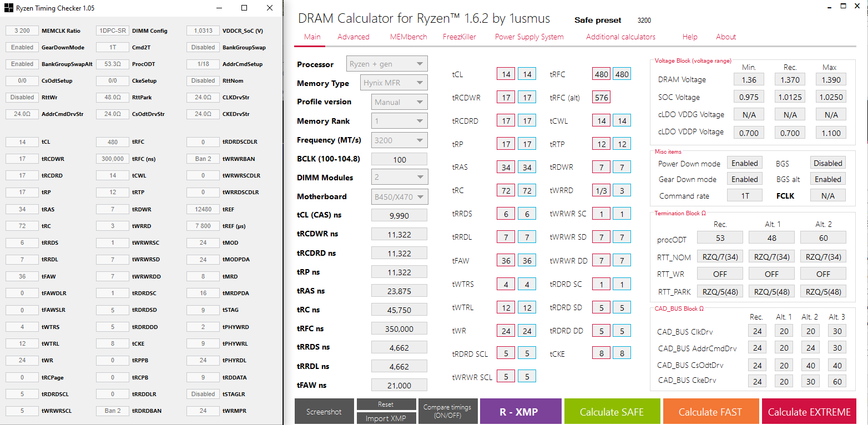
Task: Open the Advanced tab
Action: (354, 37)
